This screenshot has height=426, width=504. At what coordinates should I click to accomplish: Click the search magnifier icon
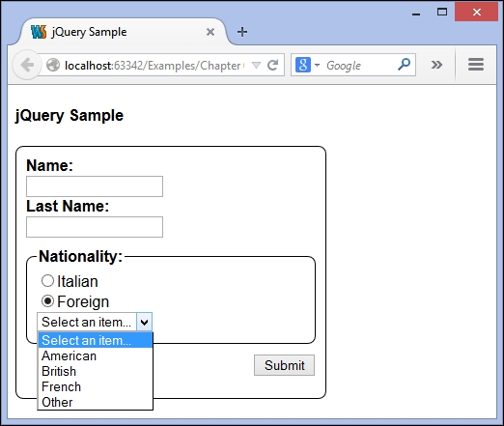pyautogui.click(x=404, y=65)
